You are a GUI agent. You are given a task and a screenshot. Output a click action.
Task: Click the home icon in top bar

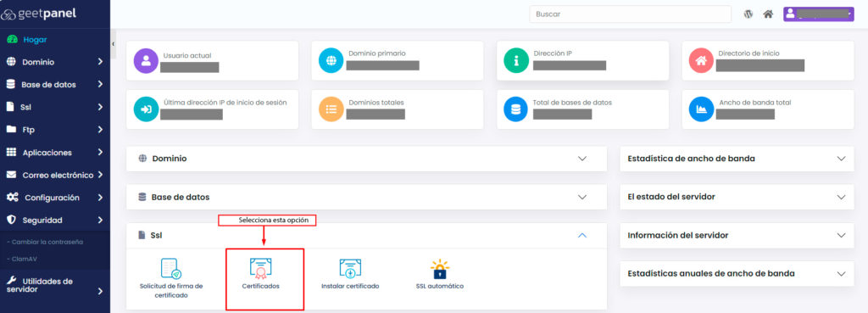(768, 14)
